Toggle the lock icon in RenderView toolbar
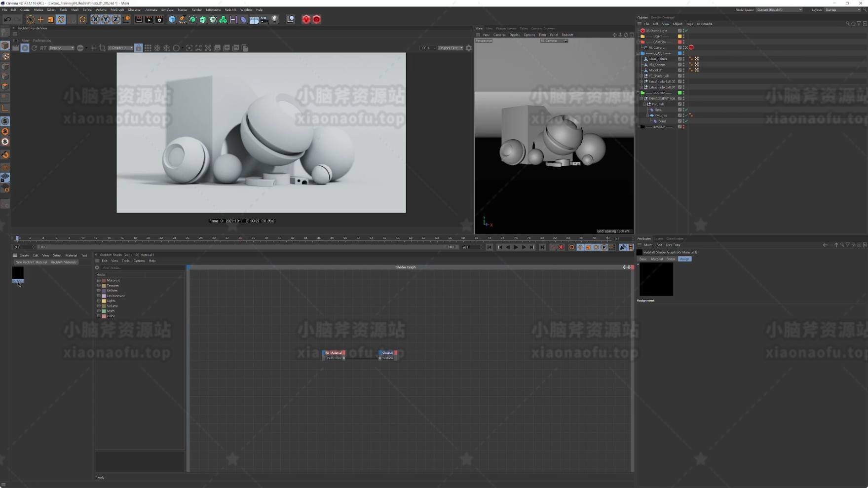The image size is (868, 488). point(139,48)
